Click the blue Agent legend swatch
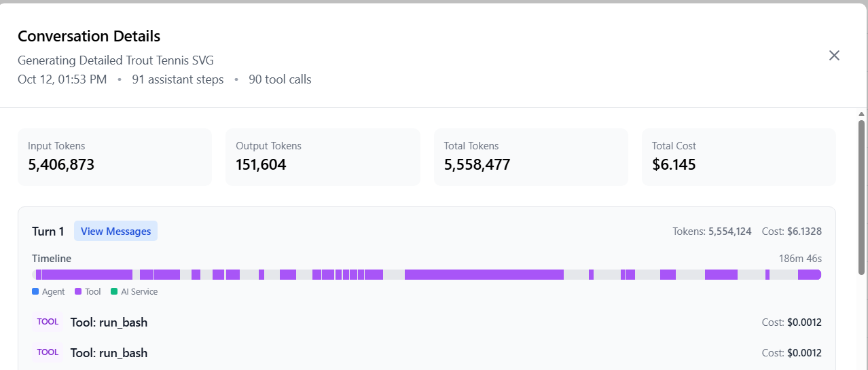Screen dimensions: 868x370 pyautogui.click(x=35, y=292)
